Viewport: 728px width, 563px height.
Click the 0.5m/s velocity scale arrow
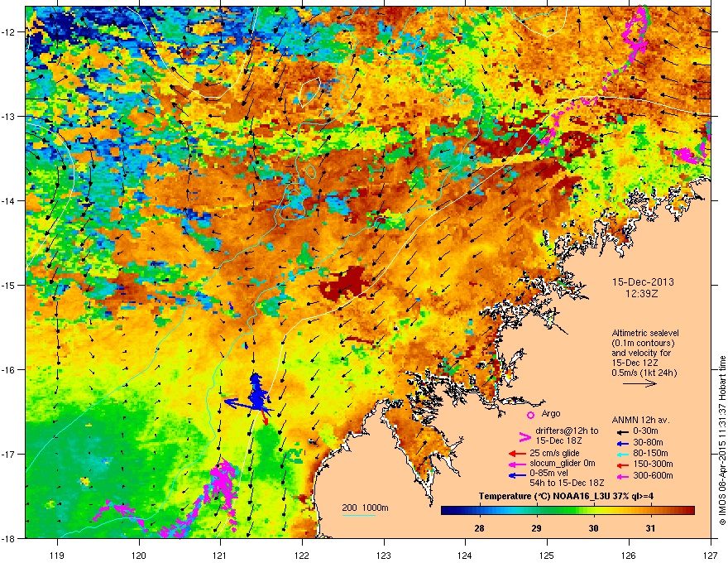coord(639,383)
